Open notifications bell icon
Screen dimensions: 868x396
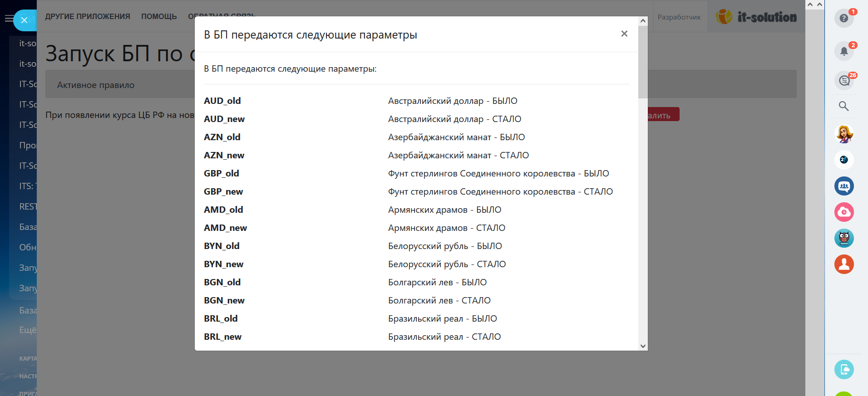tap(843, 51)
